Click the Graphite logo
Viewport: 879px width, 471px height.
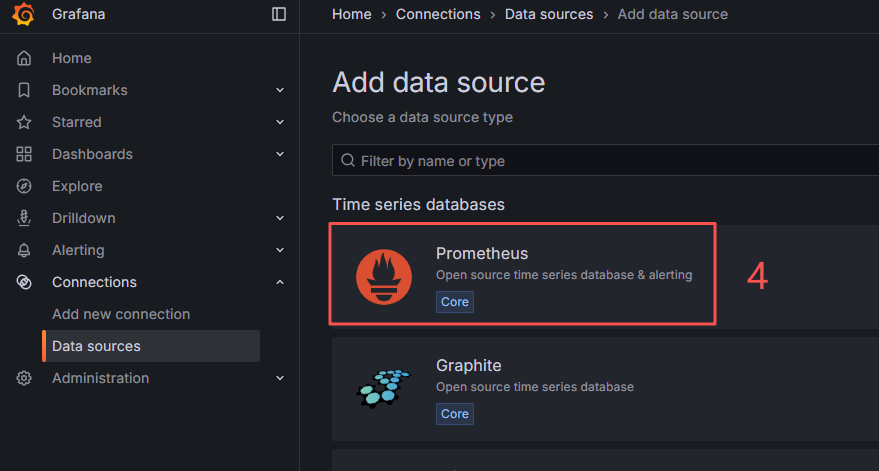point(384,388)
